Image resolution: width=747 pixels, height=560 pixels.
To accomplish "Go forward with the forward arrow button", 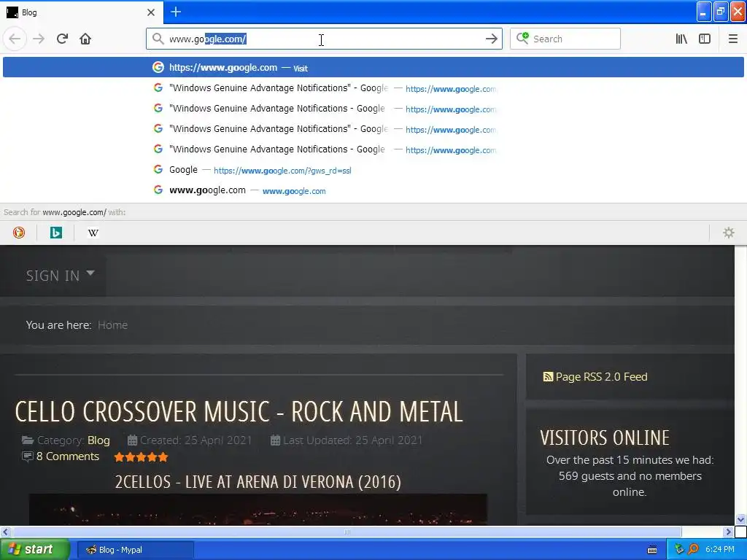I will (x=39, y=39).
